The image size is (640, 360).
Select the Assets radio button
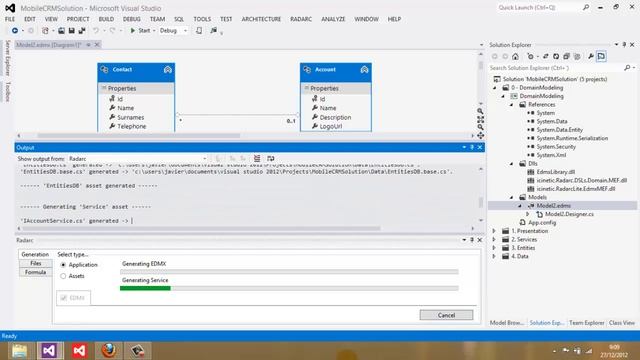click(63, 276)
